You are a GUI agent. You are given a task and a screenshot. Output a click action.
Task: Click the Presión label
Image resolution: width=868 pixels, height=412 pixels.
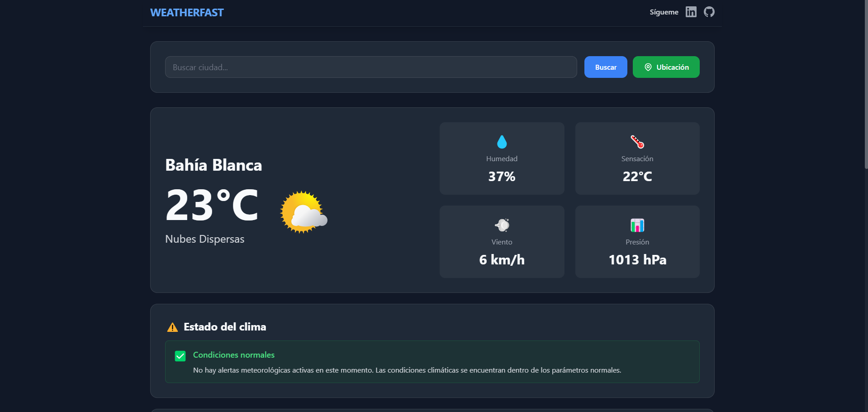tap(637, 242)
